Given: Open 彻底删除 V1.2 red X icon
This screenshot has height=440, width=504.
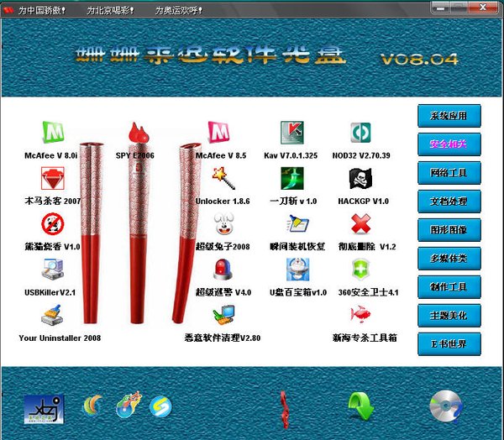Looking at the screenshot, I should (360, 223).
